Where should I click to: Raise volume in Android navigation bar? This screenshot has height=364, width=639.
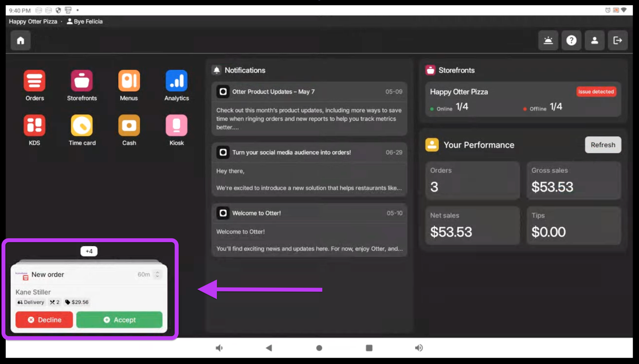coord(419,348)
